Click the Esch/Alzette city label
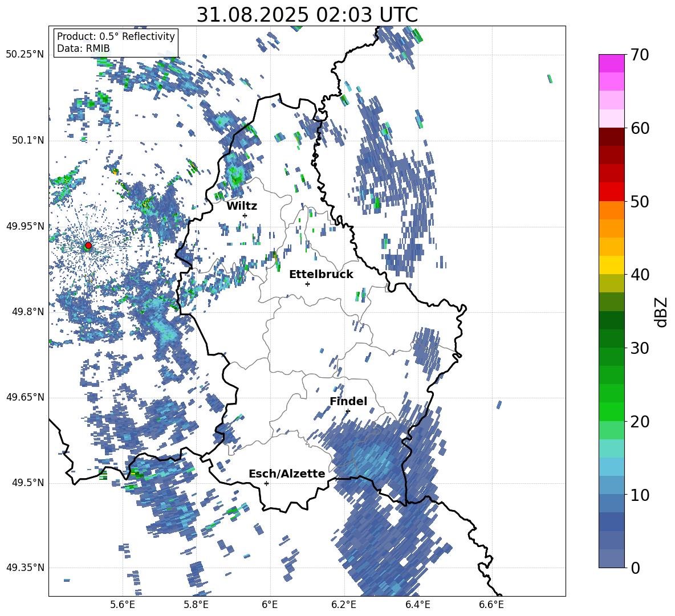This screenshot has height=616, width=675. pyautogui.click(x=287, y=474)
